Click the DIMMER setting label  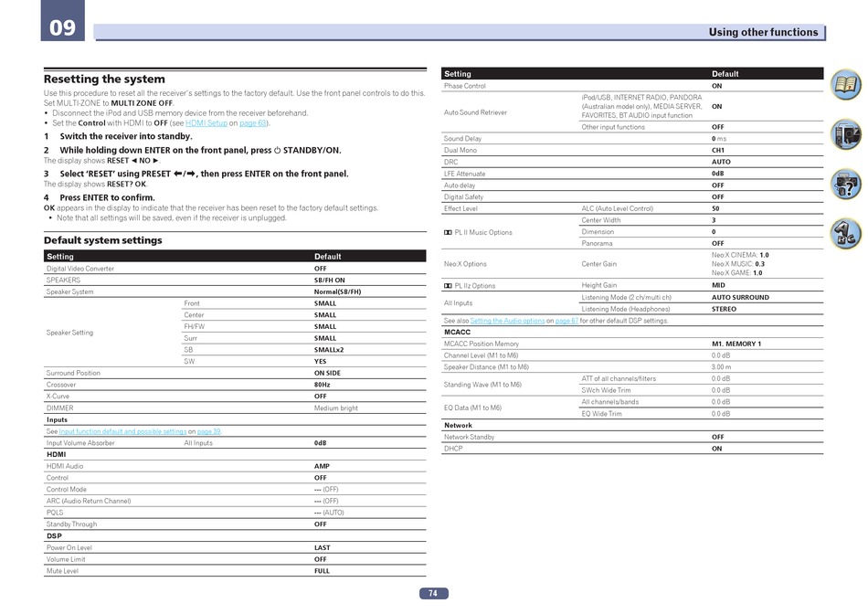coord(59,408)
